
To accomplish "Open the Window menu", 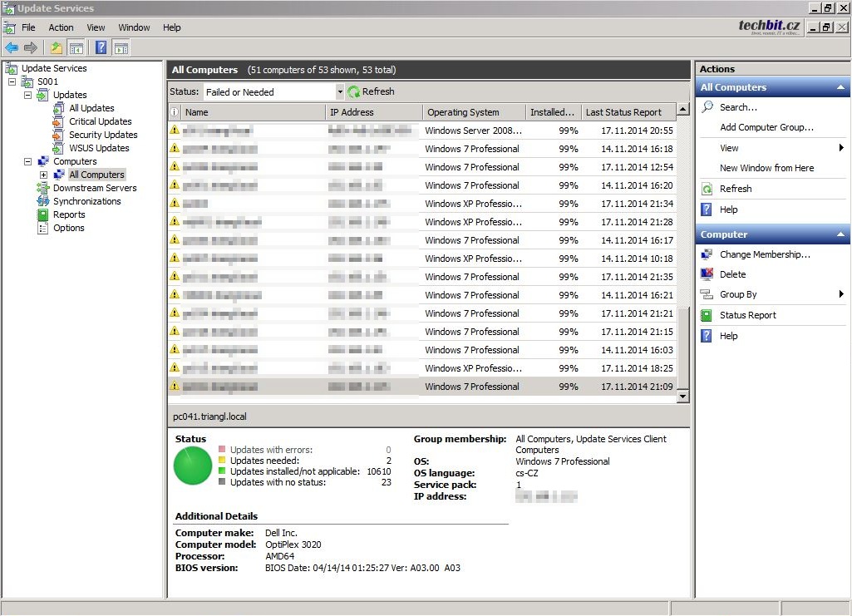I will (x=134, y=27).
